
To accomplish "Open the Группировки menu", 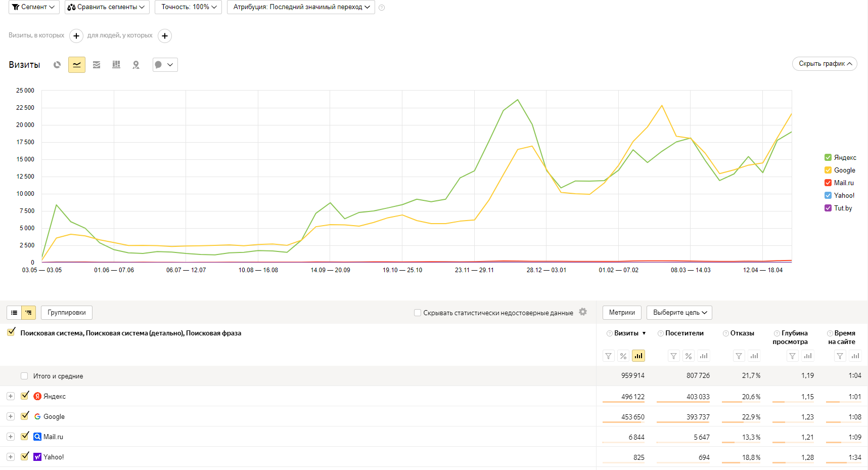I will coord(67,313).
